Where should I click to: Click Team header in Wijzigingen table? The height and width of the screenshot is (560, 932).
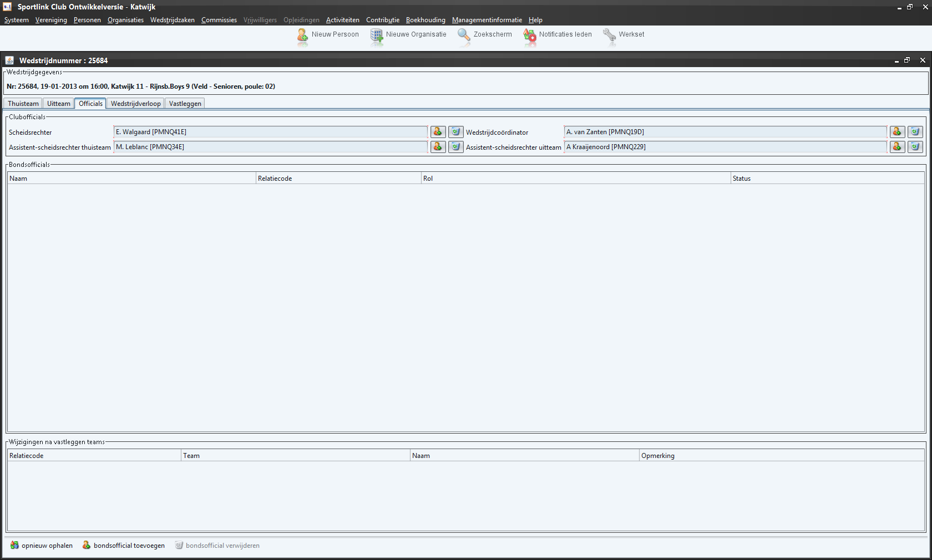(x=296, y=456)
